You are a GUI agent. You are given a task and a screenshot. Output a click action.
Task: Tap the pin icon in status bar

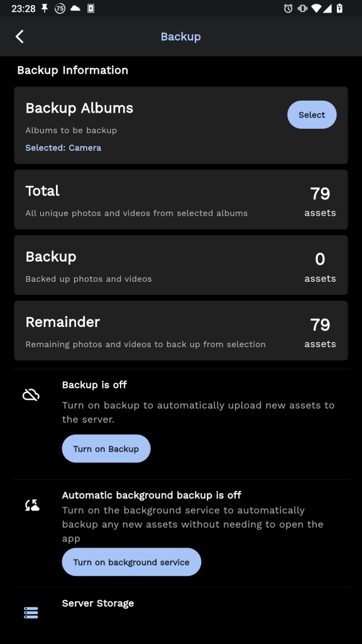45,8
